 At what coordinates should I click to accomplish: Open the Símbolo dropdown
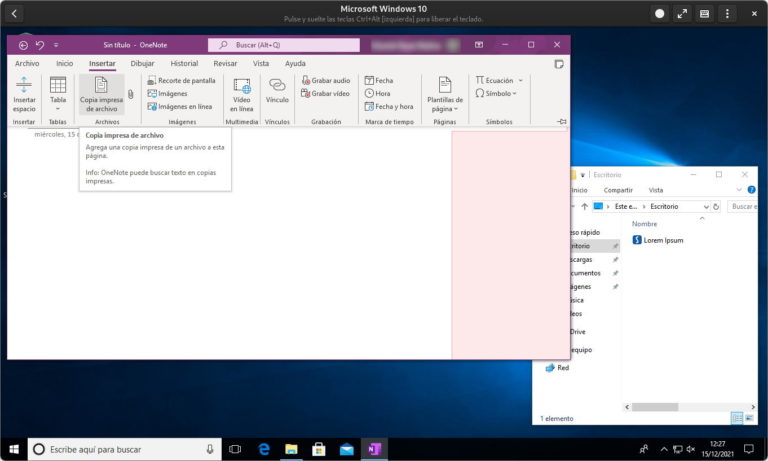coord(496,93)
